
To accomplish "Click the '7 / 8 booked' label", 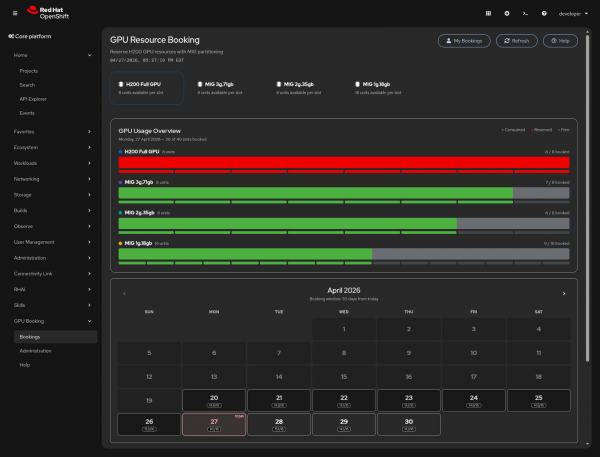I will [x=557, y=183].
